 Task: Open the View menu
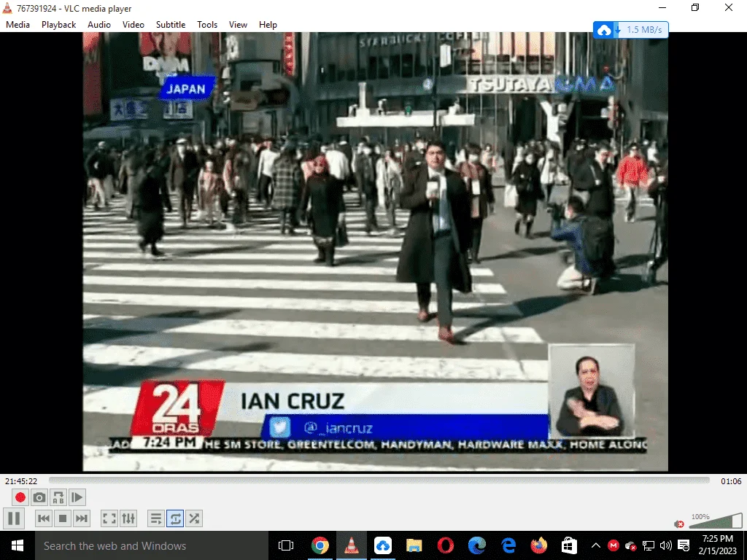tap(238, 25)
